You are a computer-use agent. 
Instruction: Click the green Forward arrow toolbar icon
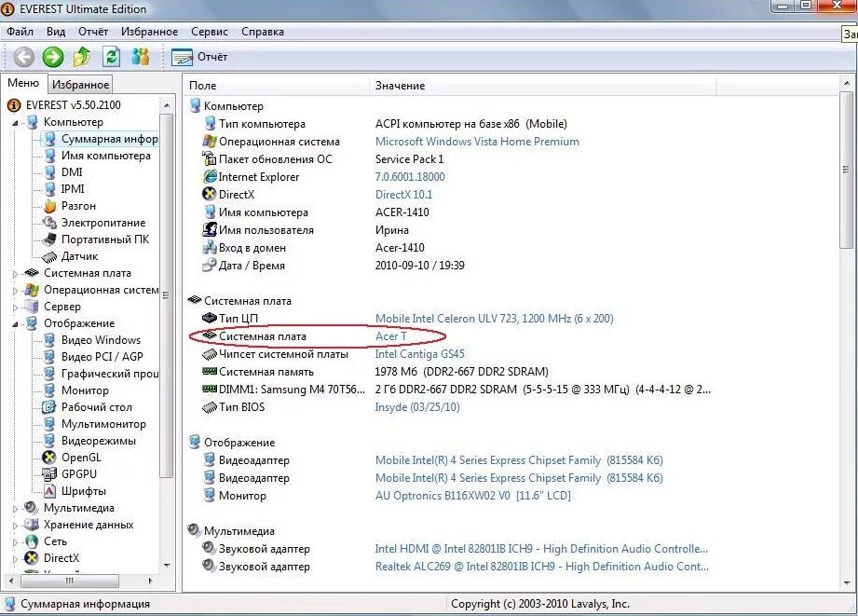click(53, 57)
